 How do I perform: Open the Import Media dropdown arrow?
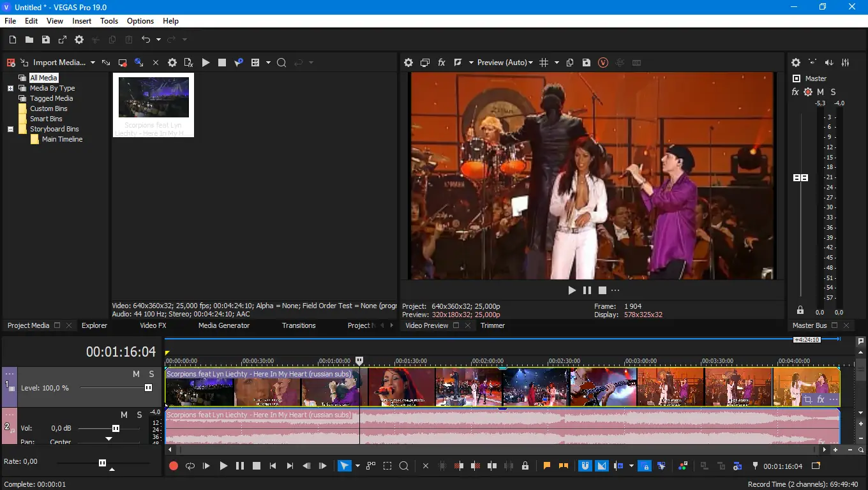coord(93,63)
